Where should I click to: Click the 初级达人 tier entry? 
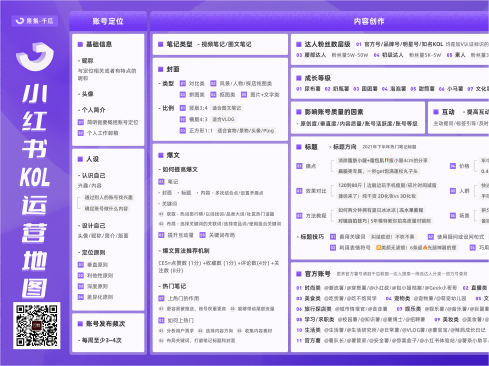click(x=392, y=55)
